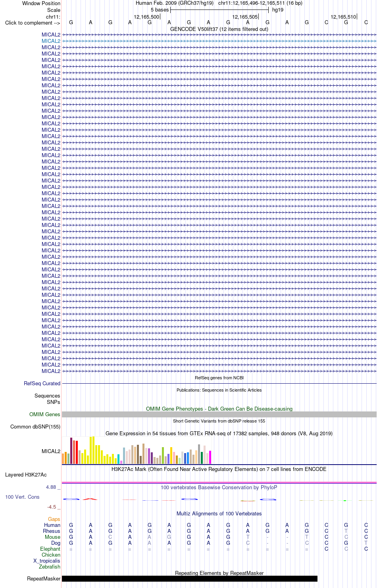Click the "hg19" scale label
Screen dimensions: 377x588
(278, 10)
